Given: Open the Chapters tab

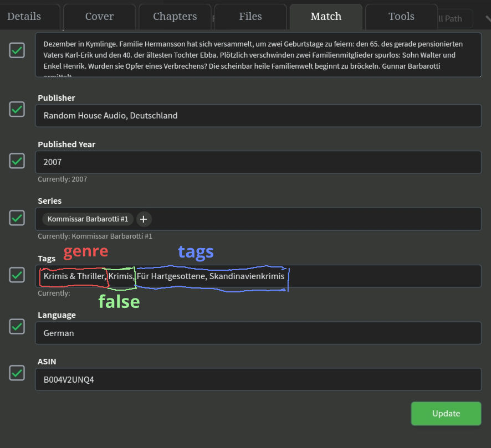Looking at the screenshot, I should point(175,16).
